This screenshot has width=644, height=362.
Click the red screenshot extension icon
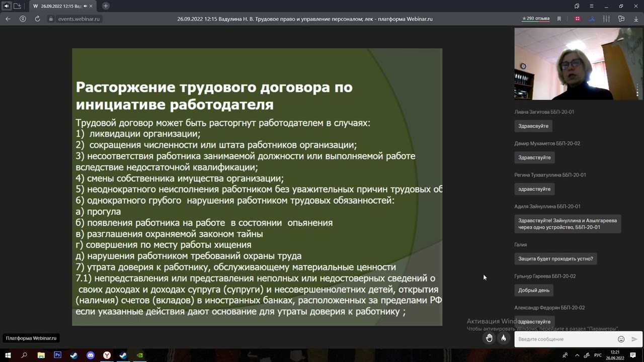click(578, 19)
